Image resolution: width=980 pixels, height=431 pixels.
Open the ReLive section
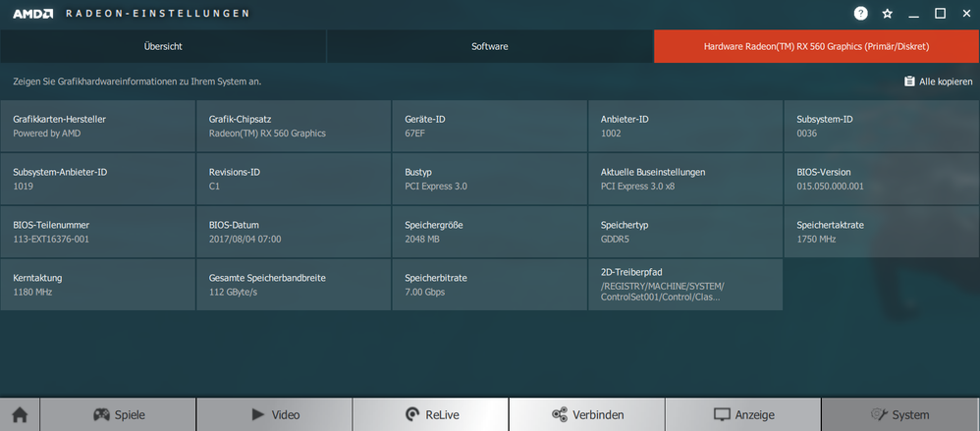point(430,414)
